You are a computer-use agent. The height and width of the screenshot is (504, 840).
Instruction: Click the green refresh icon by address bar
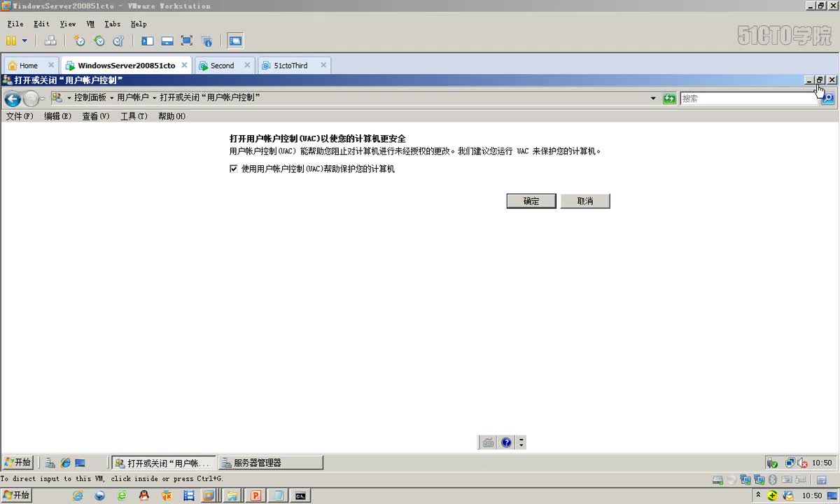pos(669,99)
